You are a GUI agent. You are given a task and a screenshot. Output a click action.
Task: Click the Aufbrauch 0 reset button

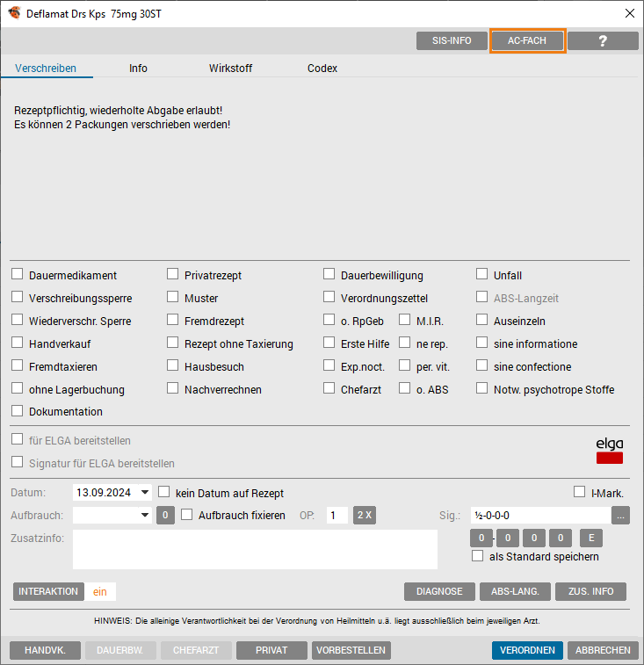point(165,516)
